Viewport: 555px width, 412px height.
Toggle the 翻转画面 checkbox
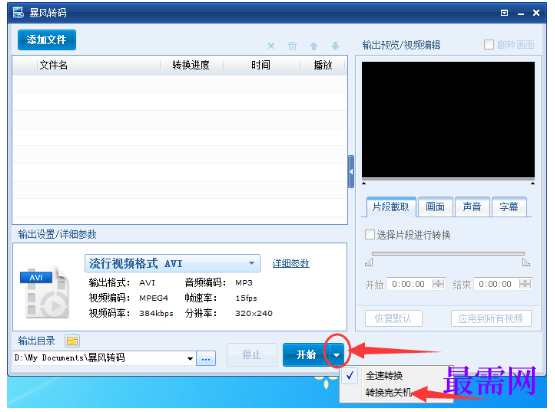click(489, 45)
